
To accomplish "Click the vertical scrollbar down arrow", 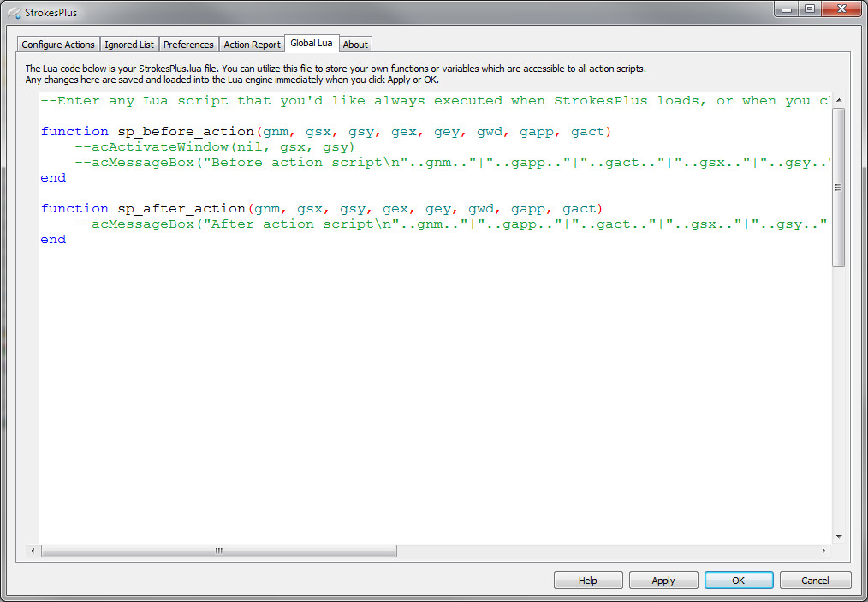I will [x=839, y=537].
